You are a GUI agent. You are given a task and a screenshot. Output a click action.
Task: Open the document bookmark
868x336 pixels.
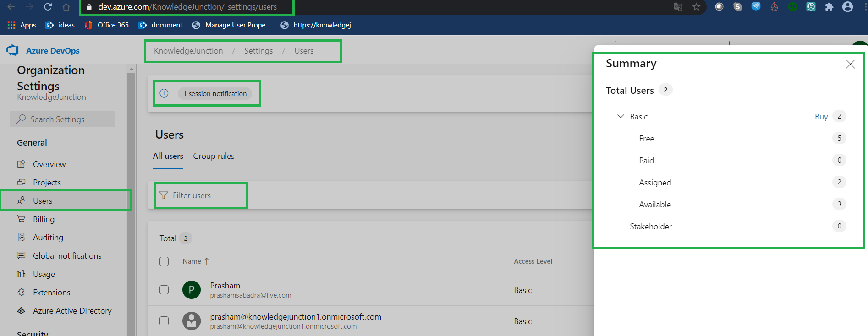(x=160, y=25)
